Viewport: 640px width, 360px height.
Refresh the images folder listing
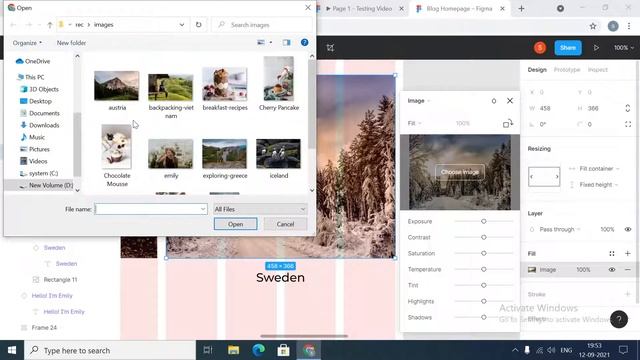[x=198, y=25]
